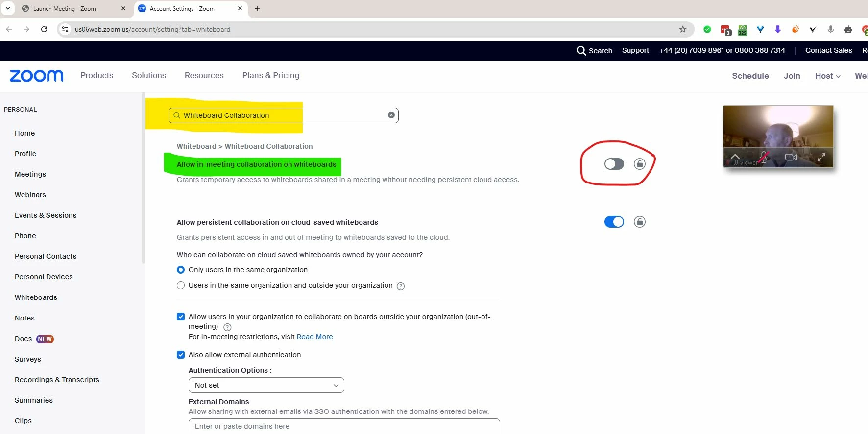Open the Solutions menu
Viewport: 868px width, 434px height.
149,75
